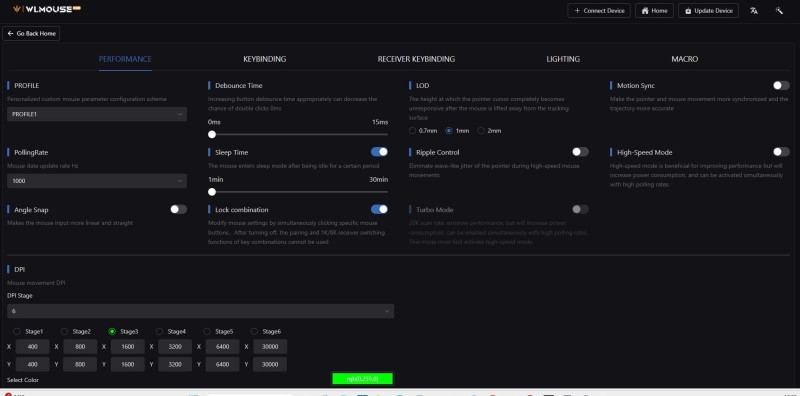Enable the Angle Snap toggle
This screenshot has height=396, width=800.
coord(179,209)
